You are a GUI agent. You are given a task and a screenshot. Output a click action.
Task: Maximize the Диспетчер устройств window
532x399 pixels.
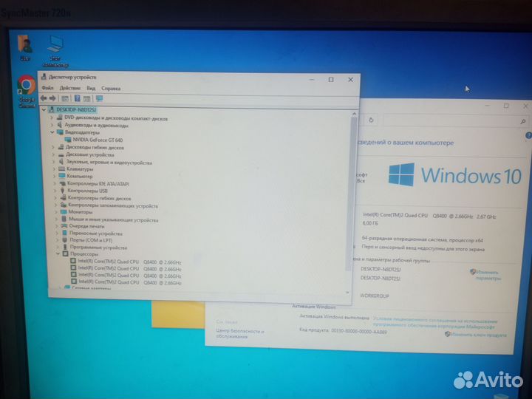(331, 79)
